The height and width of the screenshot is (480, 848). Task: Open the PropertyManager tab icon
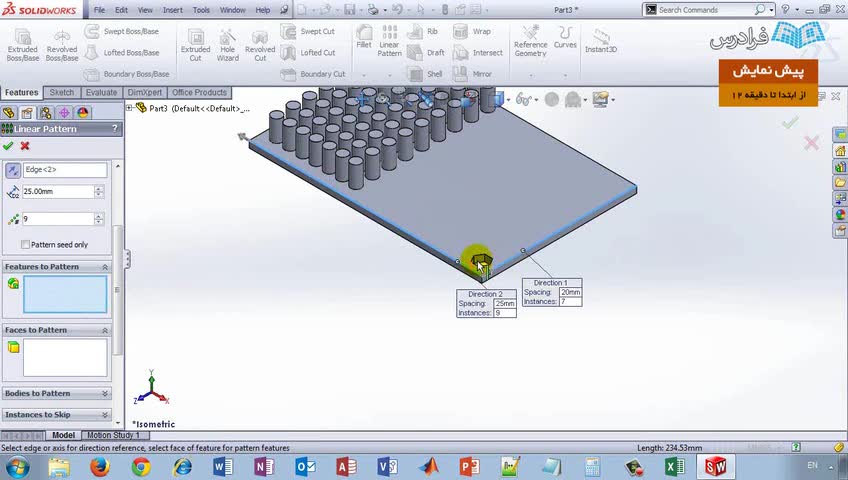(x=27, y=112)
